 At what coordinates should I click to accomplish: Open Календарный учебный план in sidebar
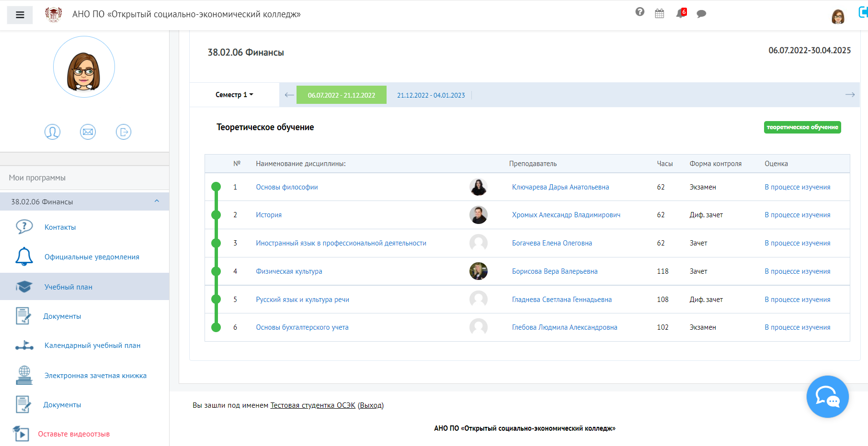point(92,346)
